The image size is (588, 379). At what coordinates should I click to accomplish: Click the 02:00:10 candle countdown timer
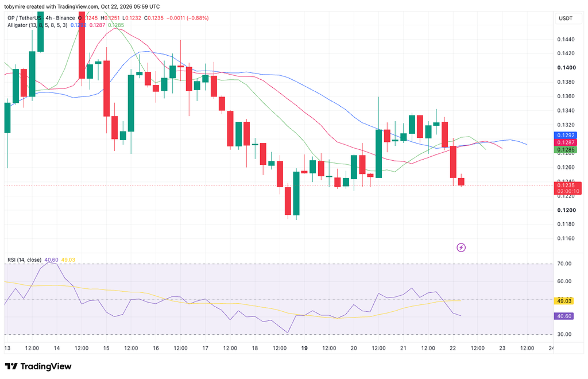pos(568,192)
